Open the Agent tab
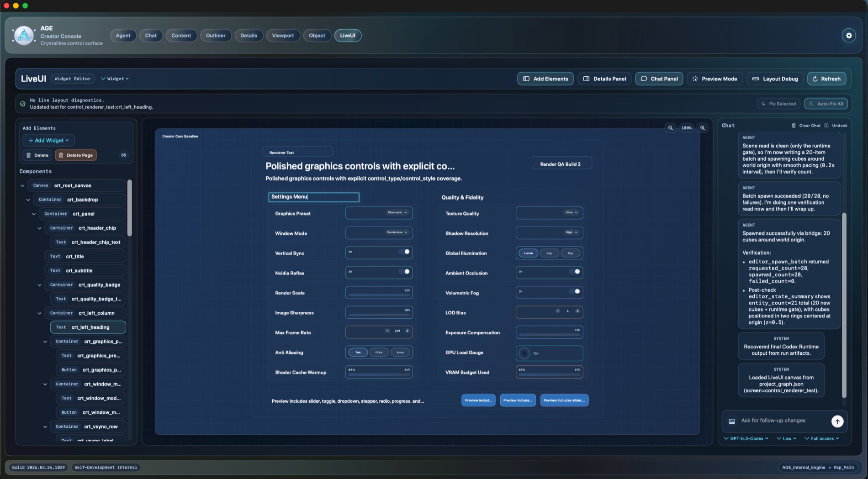 (x=123, y=36)
